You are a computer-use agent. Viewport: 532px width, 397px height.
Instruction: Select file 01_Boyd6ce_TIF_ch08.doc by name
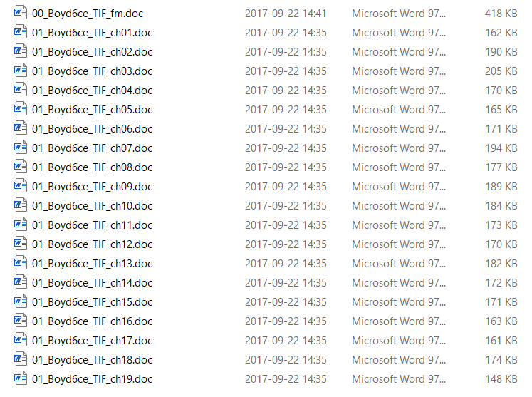coord(92,167)
